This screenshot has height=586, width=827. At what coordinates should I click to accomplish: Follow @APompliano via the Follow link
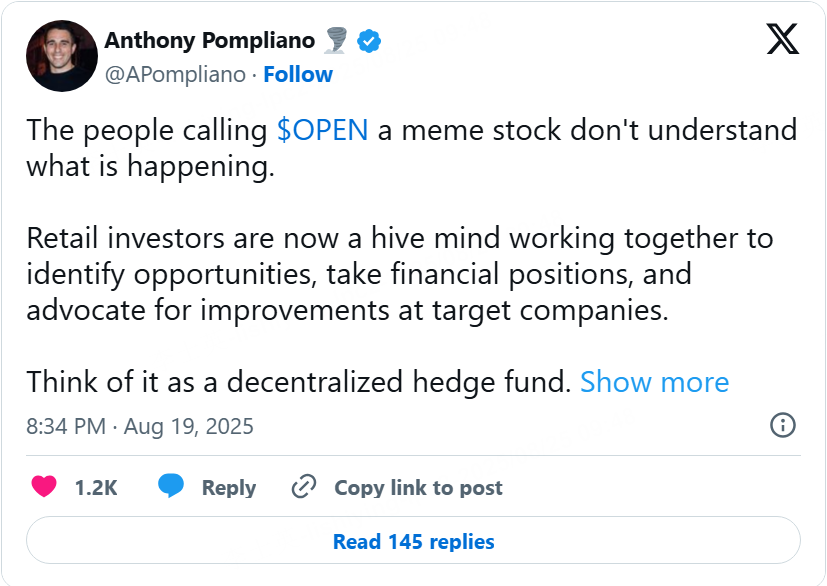click(298, 74)
